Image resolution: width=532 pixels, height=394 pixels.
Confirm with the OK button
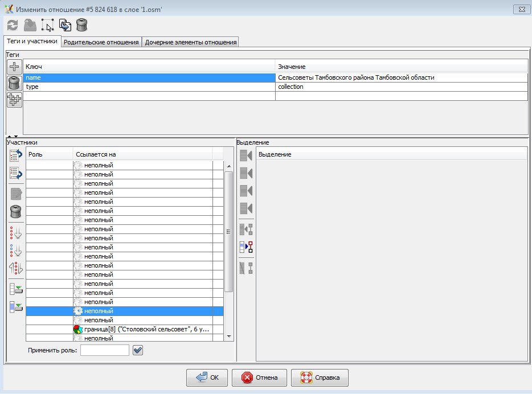click(207, 377)
